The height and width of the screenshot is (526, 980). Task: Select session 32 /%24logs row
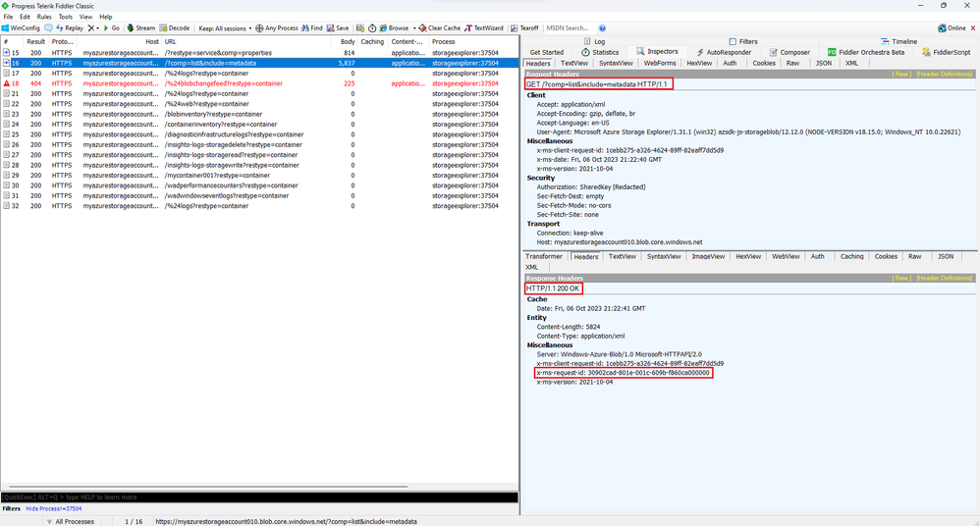tap(259, 205)
